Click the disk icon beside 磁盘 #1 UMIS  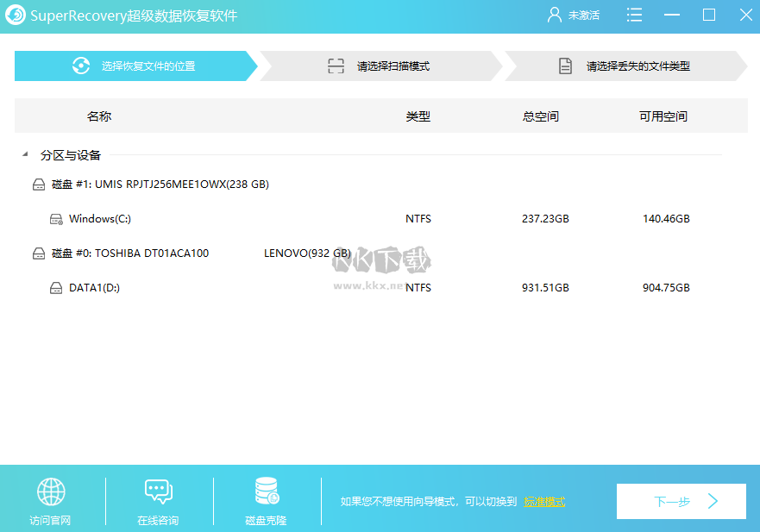39,184
